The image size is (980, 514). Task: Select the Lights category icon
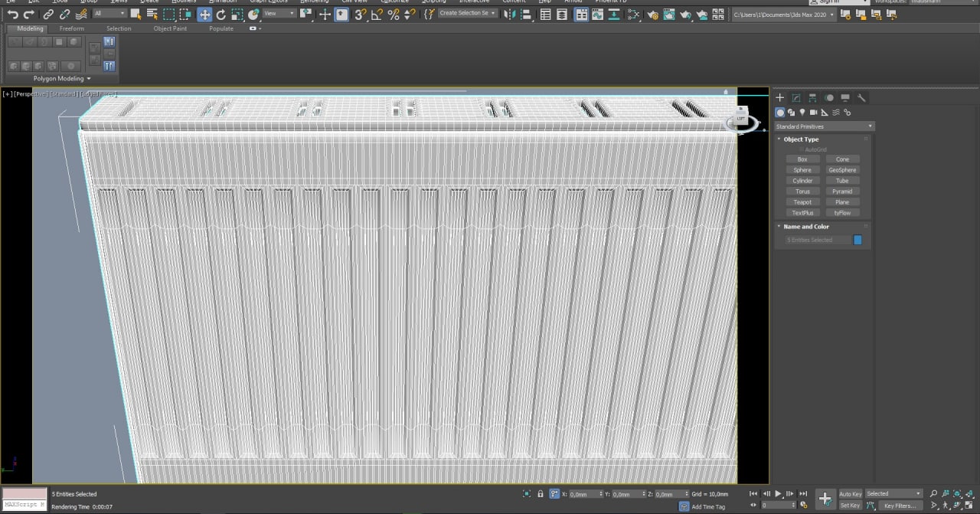(802, 113)
